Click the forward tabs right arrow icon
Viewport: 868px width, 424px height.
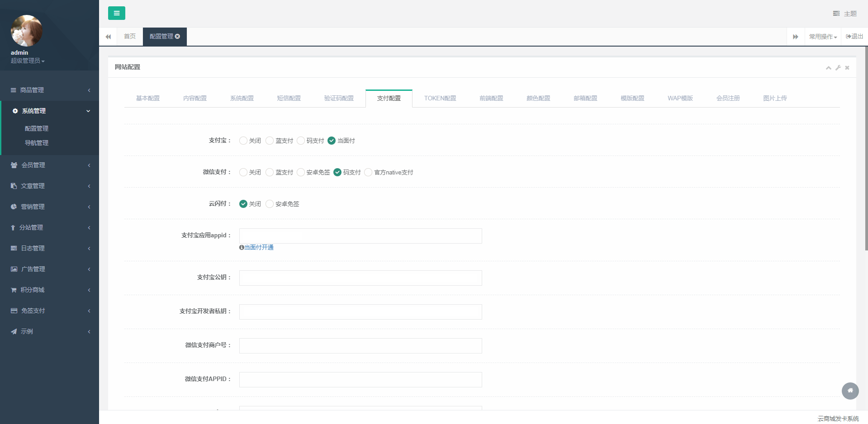[795, 37]
